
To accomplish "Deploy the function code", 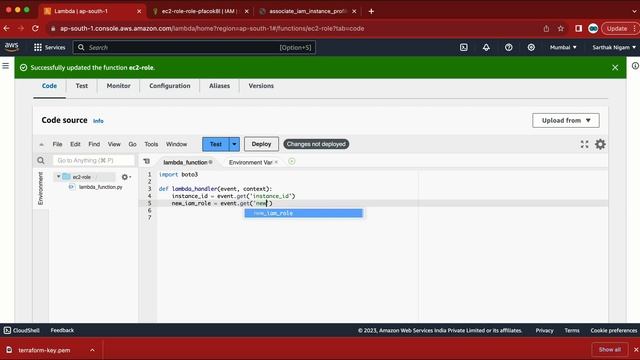I will tap(261, 144).
